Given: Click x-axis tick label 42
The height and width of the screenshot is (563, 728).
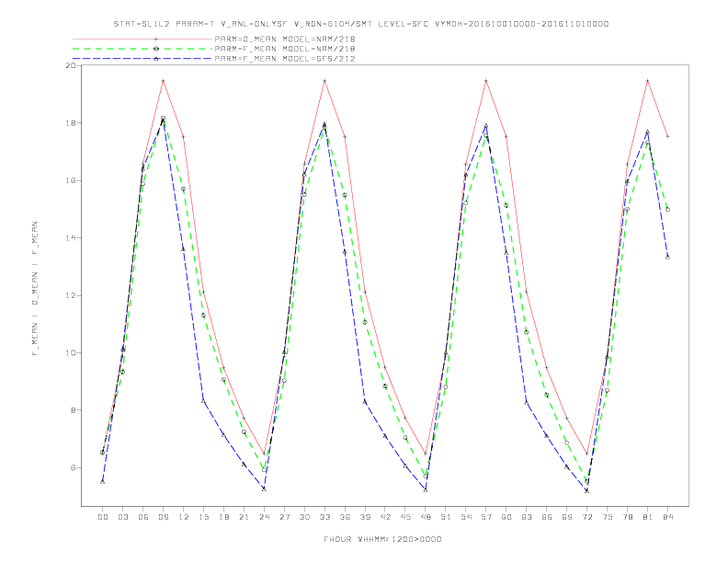Looking at the screenshot, I should click(x=385, y=517).
